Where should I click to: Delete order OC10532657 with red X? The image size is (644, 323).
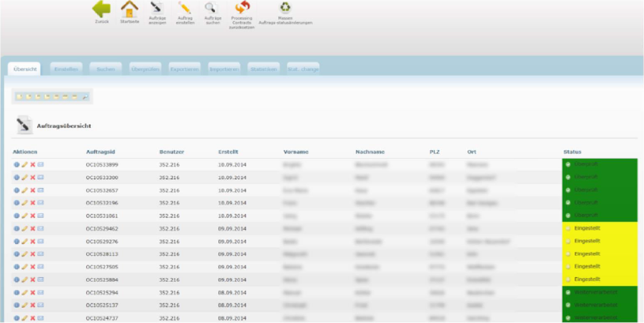pos(32,190)
